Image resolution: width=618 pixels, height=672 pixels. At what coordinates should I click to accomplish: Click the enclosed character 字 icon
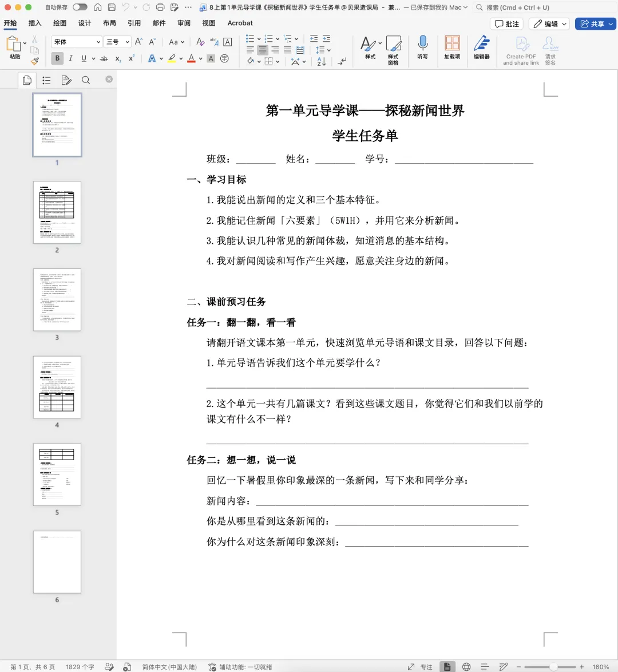pyautogui.click(x=224, y=59)
